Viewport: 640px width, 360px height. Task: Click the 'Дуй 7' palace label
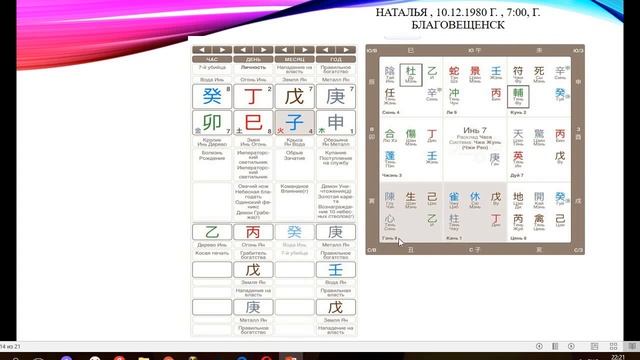pyautogui.click(x=517, y=175)
